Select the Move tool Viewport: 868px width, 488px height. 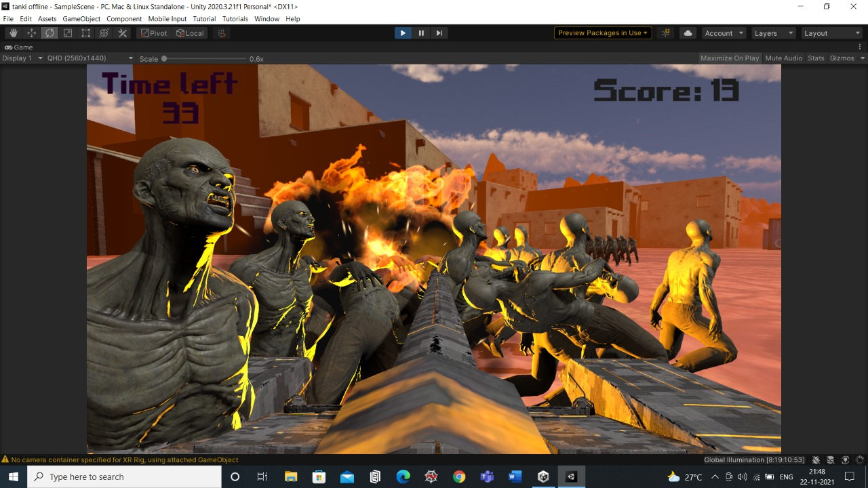[31, 33]
